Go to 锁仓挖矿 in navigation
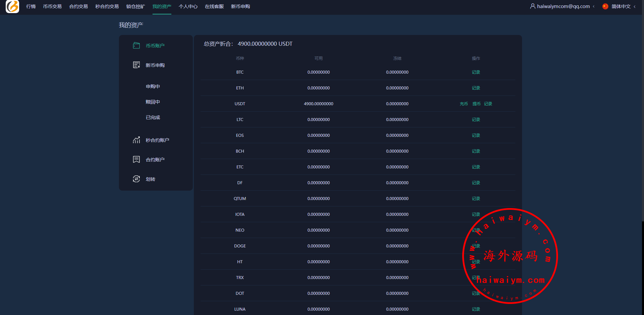Screen dimensions: 644x315 [x=135, y=6]
